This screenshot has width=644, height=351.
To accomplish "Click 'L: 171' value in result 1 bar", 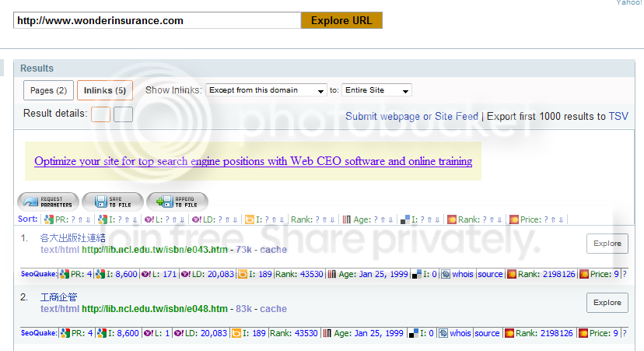I will pos(164,274).
